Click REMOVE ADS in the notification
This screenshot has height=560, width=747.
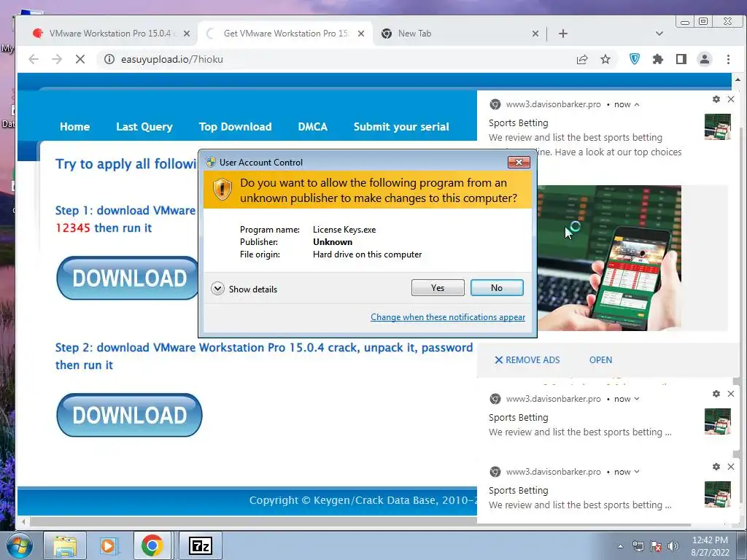click(527, 360)
